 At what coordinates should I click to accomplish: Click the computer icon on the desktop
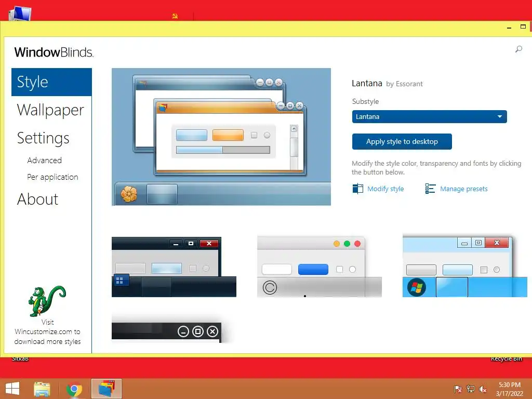click(x=20, y=14)
